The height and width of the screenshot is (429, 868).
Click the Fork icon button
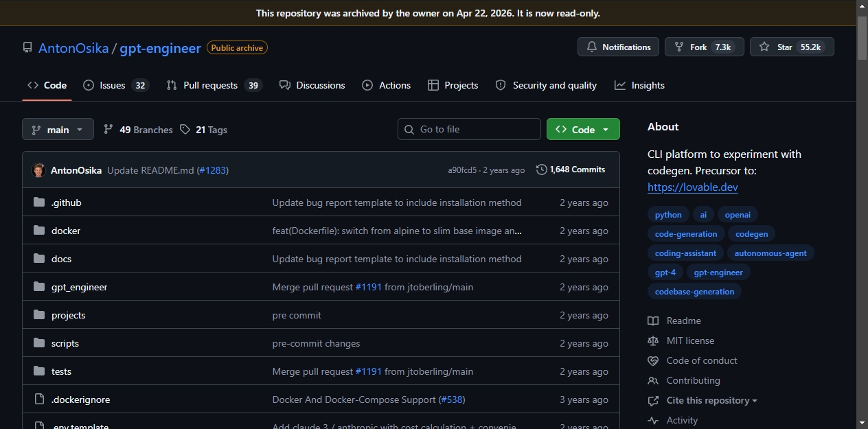coord(705,47)
